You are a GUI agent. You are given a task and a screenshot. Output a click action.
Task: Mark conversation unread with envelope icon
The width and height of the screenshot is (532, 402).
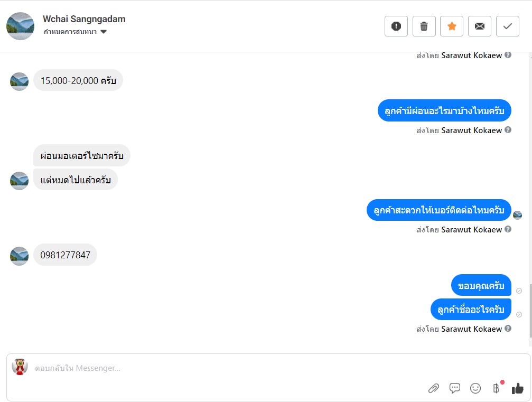pyautogui.click(x=479, y=26)
